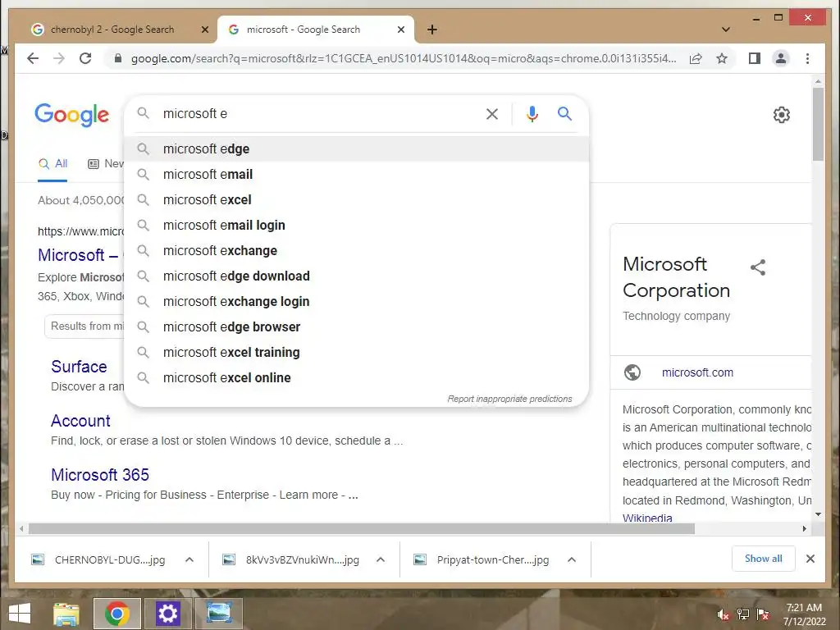The width and height of the screenshot is (840, 630).
Task: Open microsoft.com from knowledge panel
Action: [x=697, y=372]
